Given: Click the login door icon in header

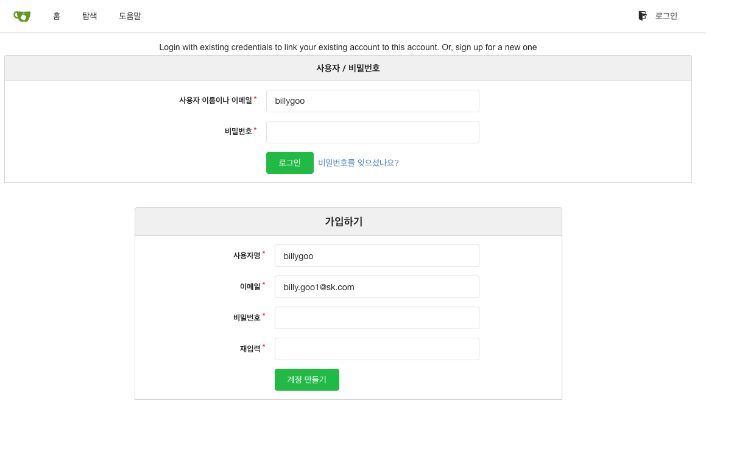Looking at the screenshot, I should tap(643, 16).
